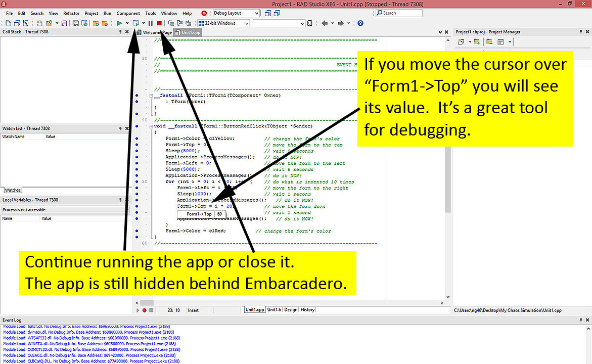Click Add New Project folder icon
The height and width of the screenshot is (364, 592).
(x=477, y=42)
